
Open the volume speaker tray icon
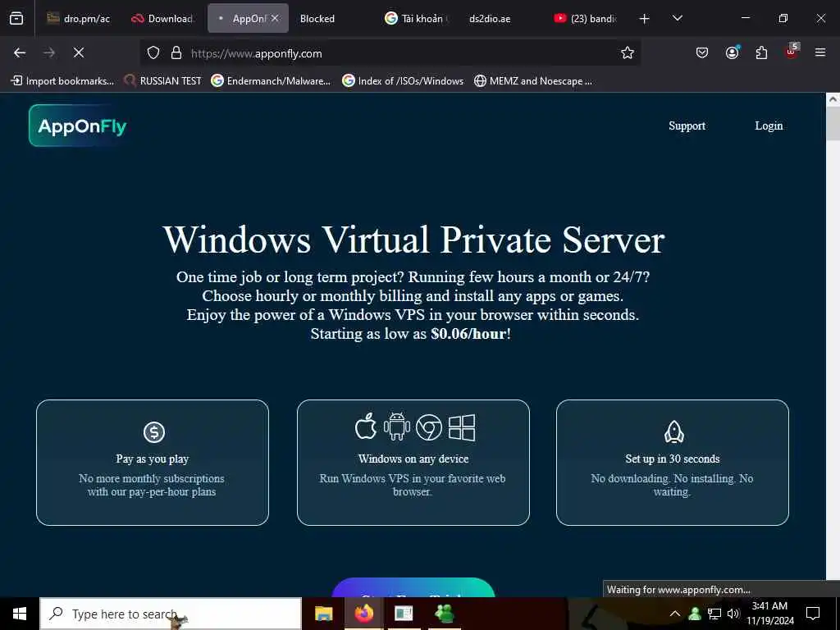point(733,614)
